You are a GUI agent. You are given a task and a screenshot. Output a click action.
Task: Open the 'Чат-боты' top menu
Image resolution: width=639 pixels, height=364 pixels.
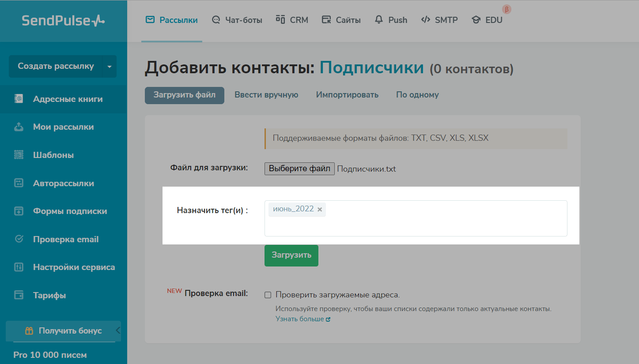[x=237, y=20]
